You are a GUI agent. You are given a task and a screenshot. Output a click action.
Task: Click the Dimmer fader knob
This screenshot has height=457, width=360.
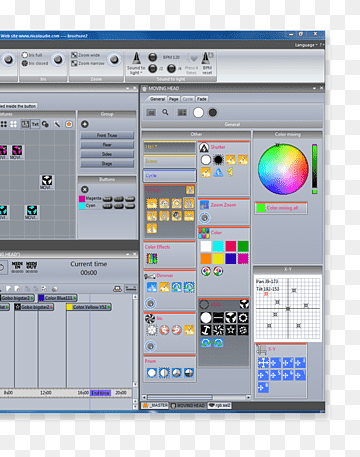pyautogui.click(x=150, y=303)
